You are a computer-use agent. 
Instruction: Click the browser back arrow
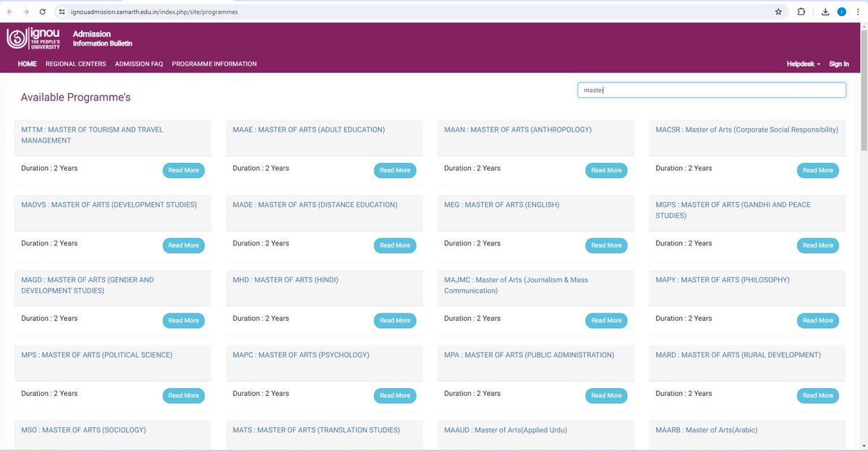pos(12,11)
